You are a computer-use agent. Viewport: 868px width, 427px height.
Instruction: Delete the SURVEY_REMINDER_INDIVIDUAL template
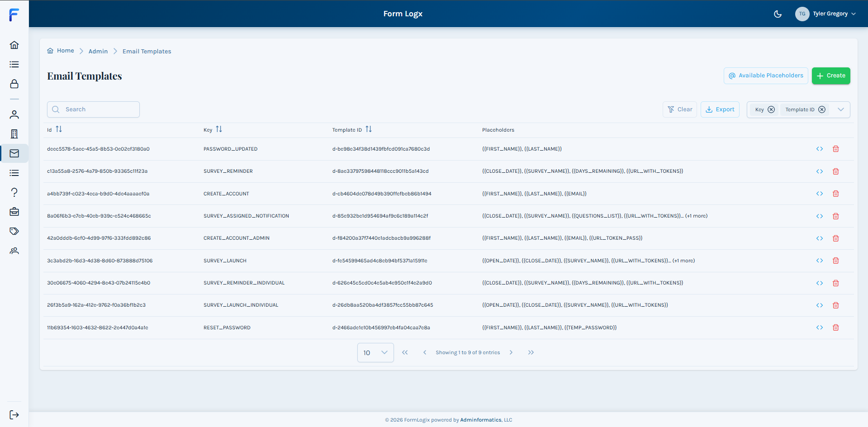point(836,283)
